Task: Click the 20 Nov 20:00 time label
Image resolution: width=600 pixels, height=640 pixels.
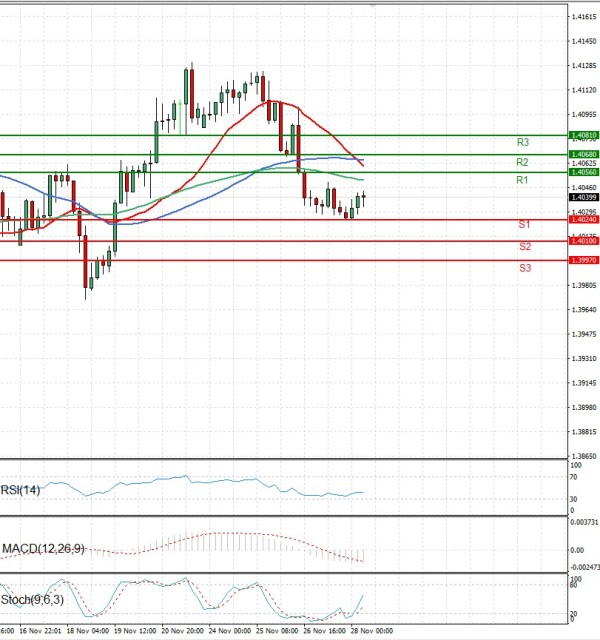Action: click(184, 632)
